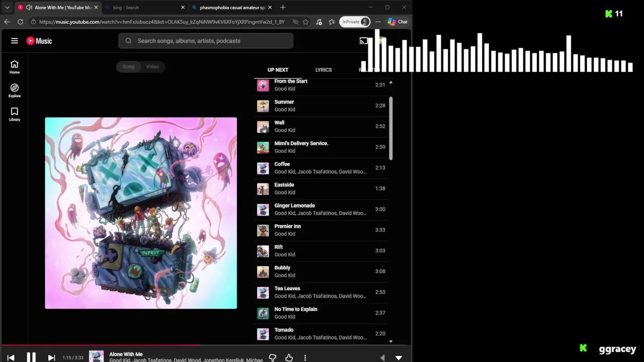Play Premier Inn from the queue
The height and width of the screenshot is (362, 644).
coord(321,230)
